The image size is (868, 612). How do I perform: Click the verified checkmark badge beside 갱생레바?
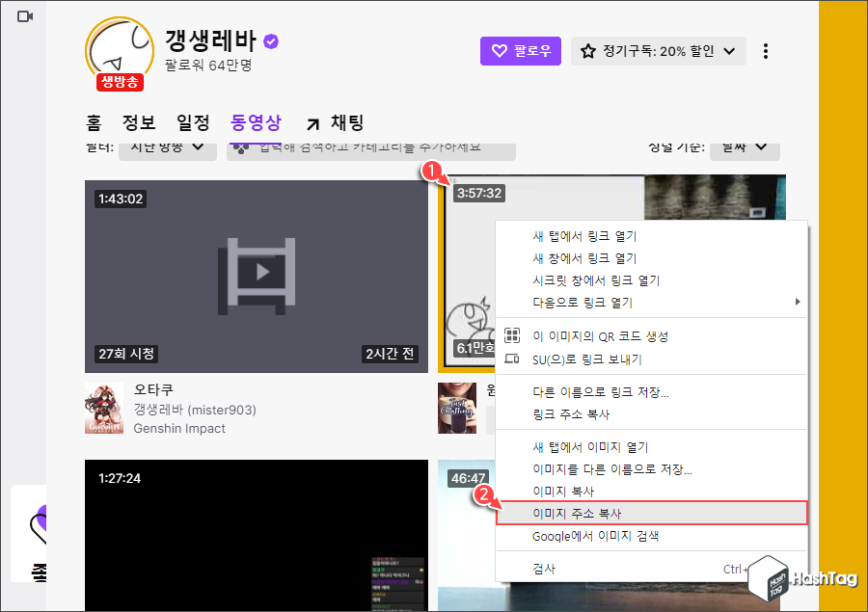click(x=270, y=40)
